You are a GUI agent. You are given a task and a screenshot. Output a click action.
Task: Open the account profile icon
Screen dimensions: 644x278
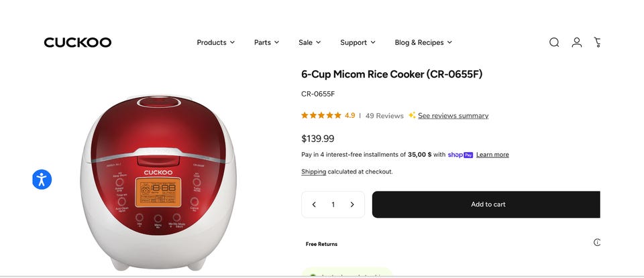(576, 42)
